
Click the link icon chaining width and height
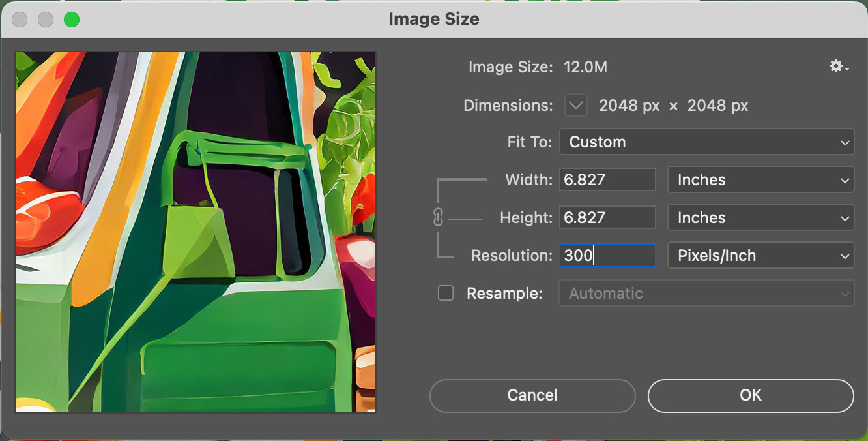pyautogui.click(x=437, y=217)
